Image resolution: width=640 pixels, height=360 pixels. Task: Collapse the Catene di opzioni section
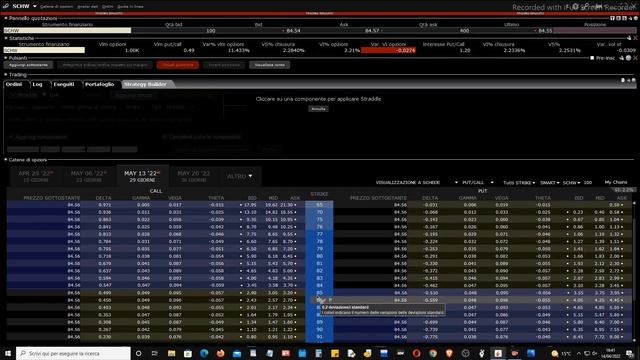point(6,160)
